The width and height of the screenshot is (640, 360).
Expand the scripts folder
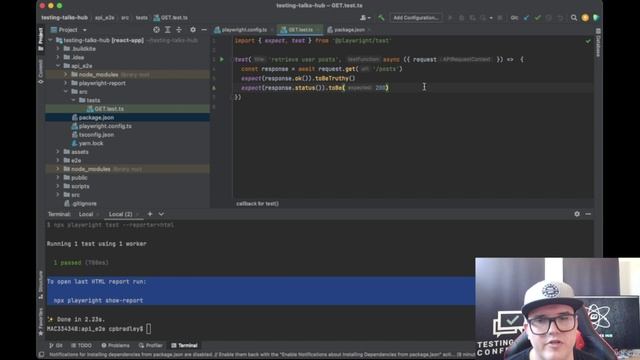pyautogui.click(x=58, y=186)
